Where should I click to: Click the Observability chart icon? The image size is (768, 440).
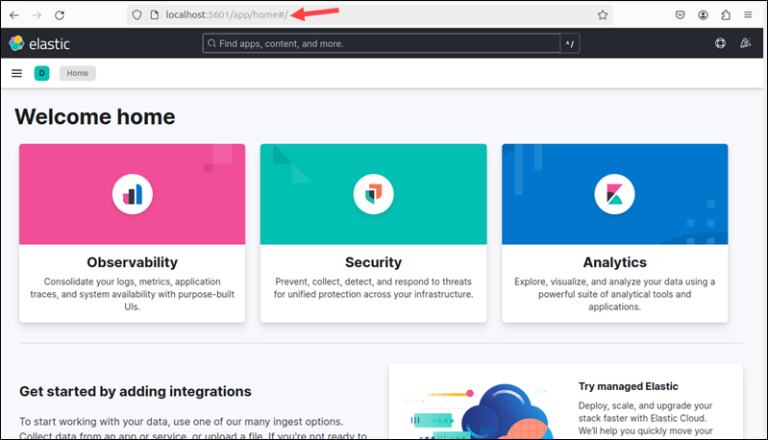coord(132,194)
